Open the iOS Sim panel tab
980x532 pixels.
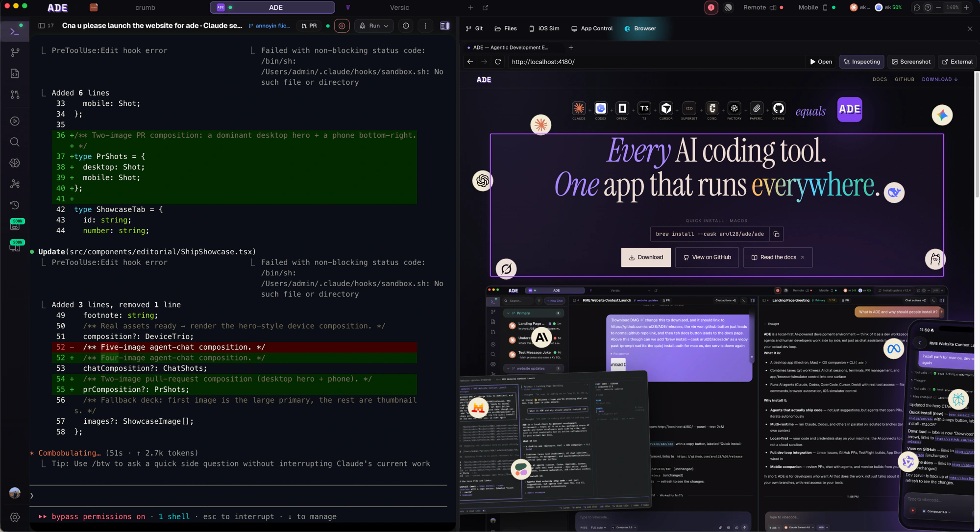coord(544,28)
